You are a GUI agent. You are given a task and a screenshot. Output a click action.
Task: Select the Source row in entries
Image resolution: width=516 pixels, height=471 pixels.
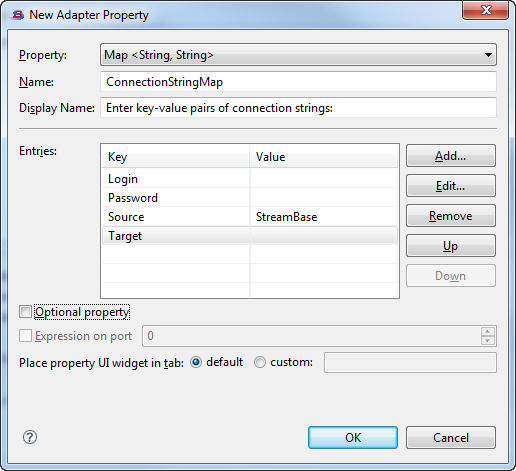click(250, 217)
